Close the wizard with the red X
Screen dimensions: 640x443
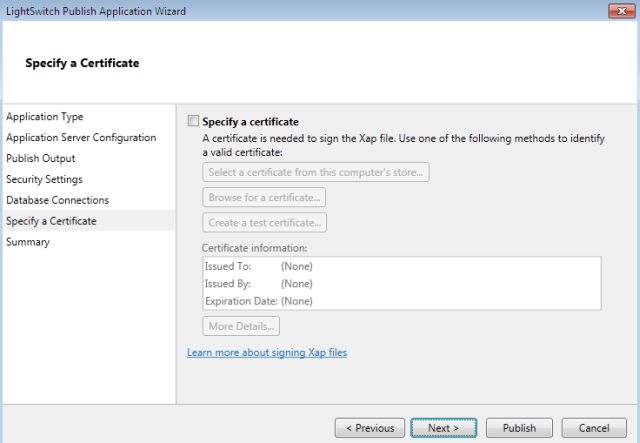(x=617, y=10)
